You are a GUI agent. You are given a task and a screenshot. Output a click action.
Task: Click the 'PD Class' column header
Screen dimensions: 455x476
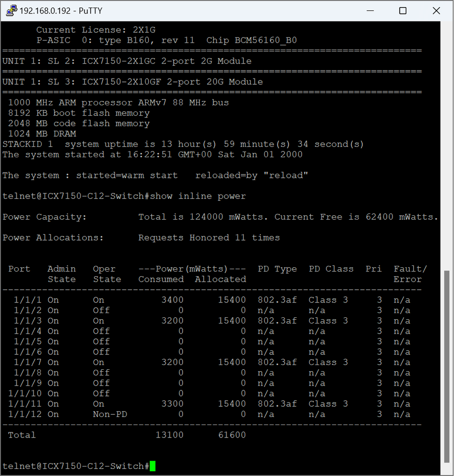(331, 269)
